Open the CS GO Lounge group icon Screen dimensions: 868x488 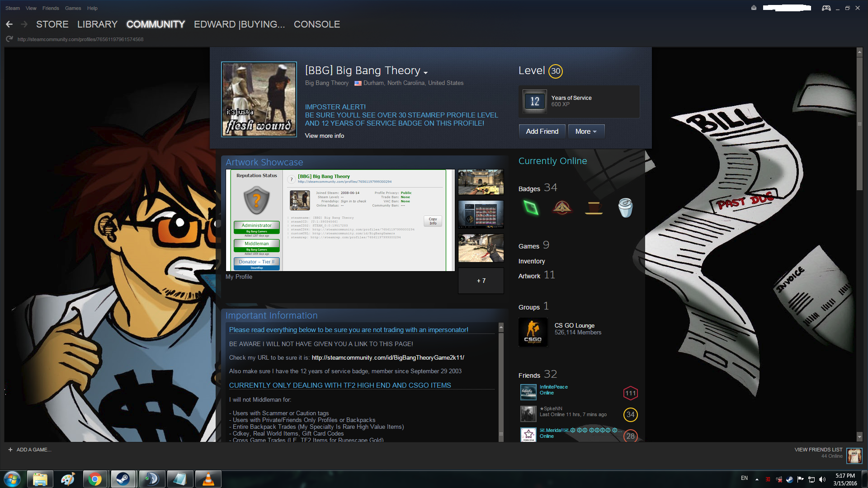pos(533,332)
